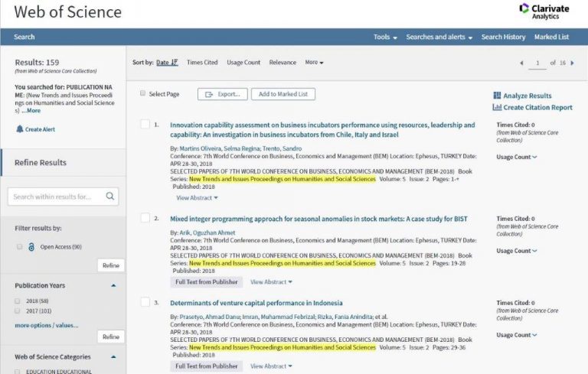Collapse the Publication Years section

tap(113, 285)
